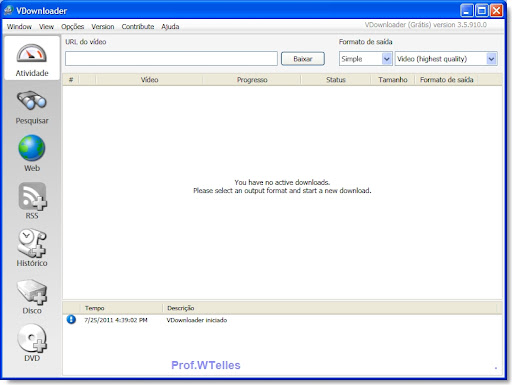Click the blue info icon in log row
Viewport: 512px width, 385px height.
click(x=71, y=319)
